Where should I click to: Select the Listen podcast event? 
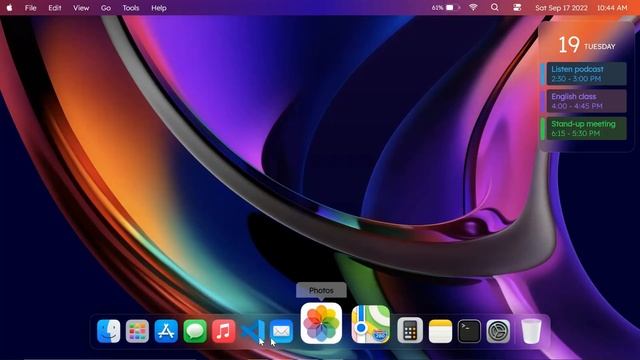584,73
